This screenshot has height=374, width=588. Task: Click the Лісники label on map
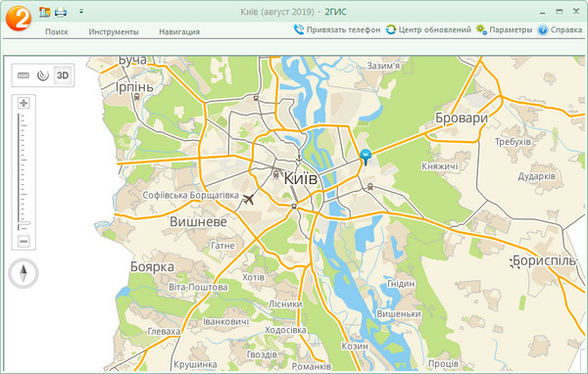click(285, 304)
